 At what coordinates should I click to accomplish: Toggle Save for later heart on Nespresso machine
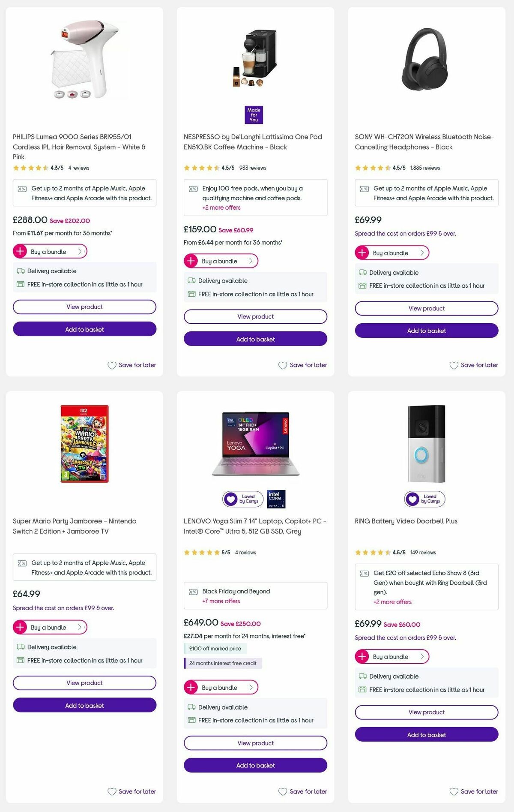[283, 365]
